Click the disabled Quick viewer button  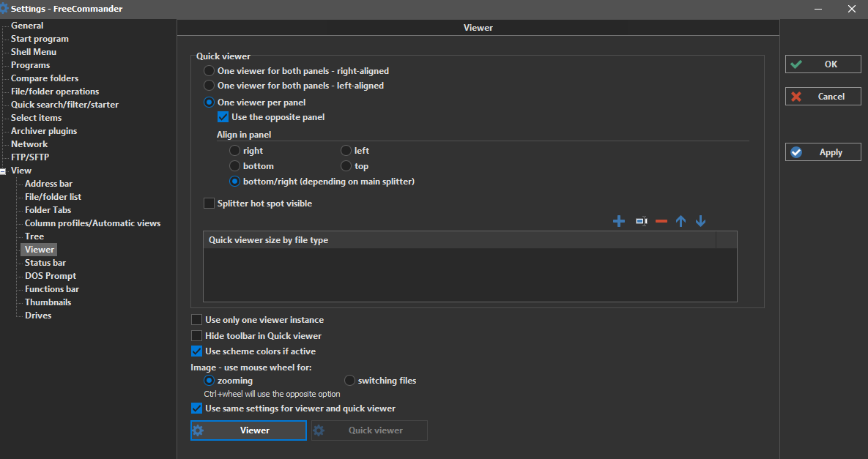[369, 430]
